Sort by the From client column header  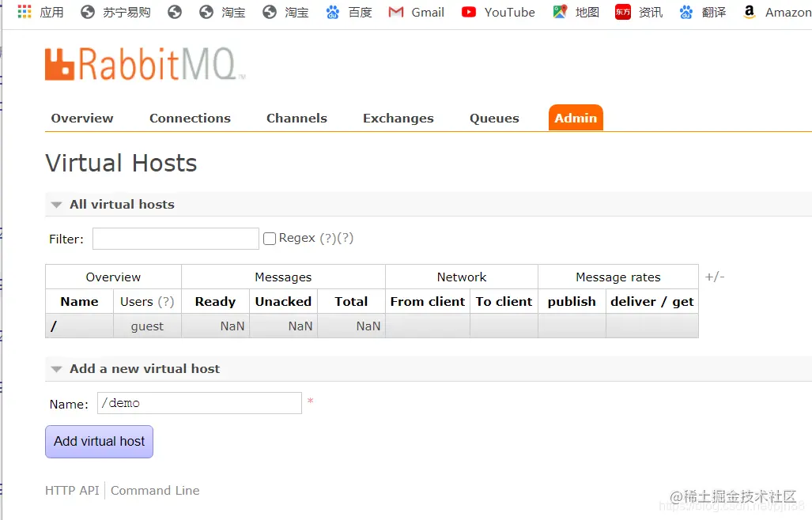tap(428, 302)
